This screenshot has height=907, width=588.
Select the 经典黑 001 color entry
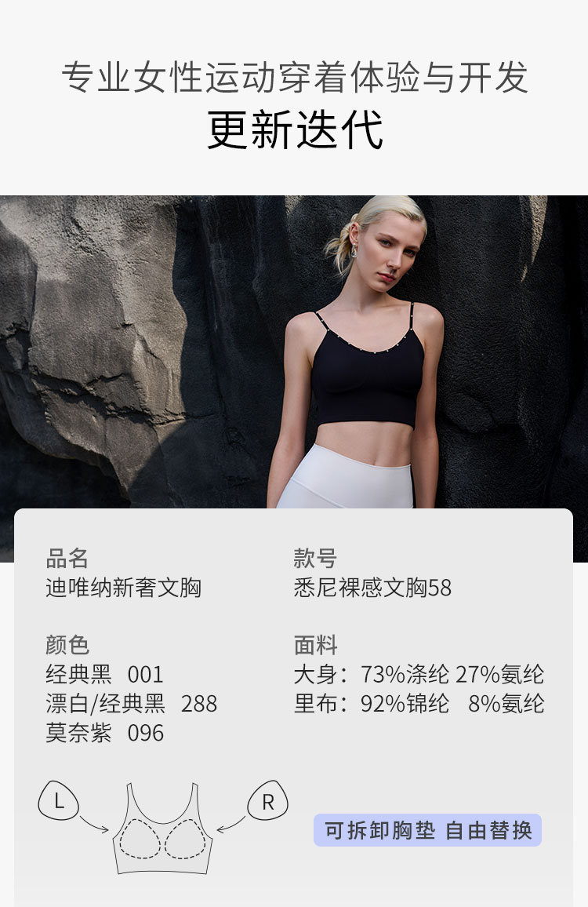(x=104, y=675)
